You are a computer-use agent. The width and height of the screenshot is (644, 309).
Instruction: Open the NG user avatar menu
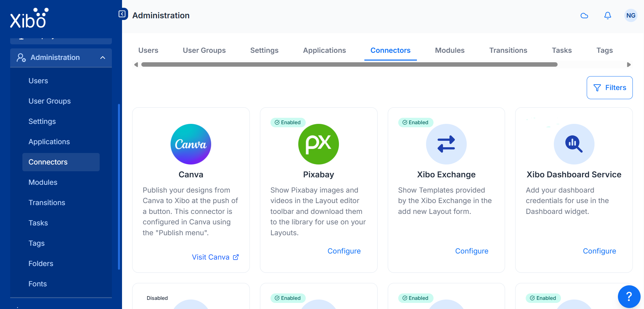(x=631, y=16)
